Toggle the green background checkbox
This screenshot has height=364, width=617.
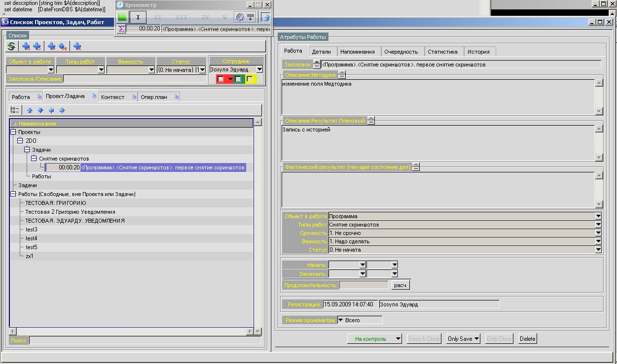coord(238,79)
